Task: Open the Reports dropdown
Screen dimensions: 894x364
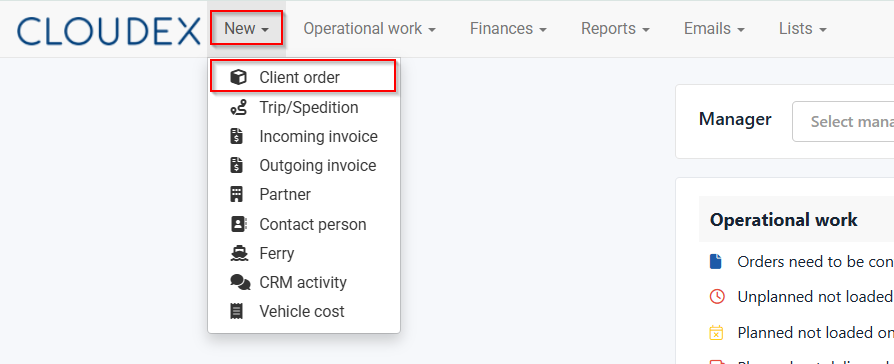Action: pos(615,29)
